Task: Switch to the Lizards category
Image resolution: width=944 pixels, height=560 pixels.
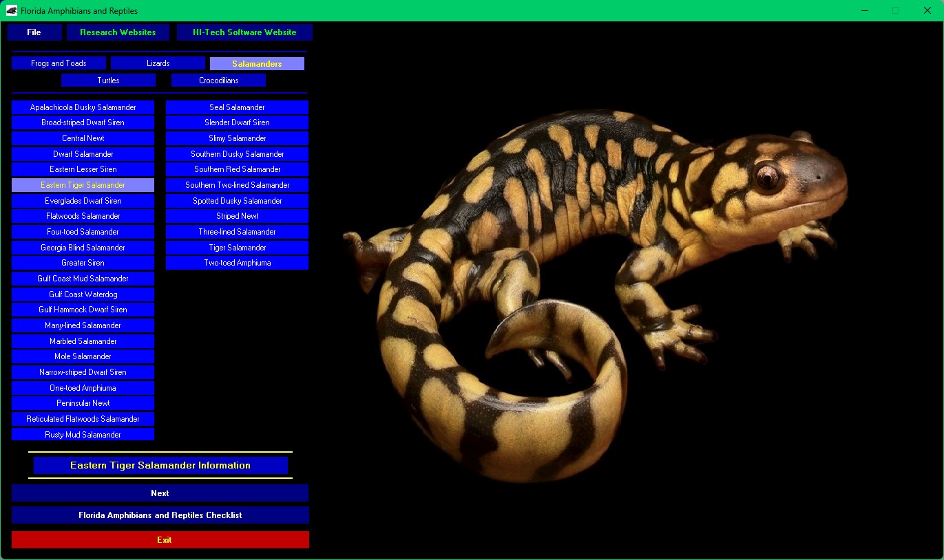Action: coord(158,63)
